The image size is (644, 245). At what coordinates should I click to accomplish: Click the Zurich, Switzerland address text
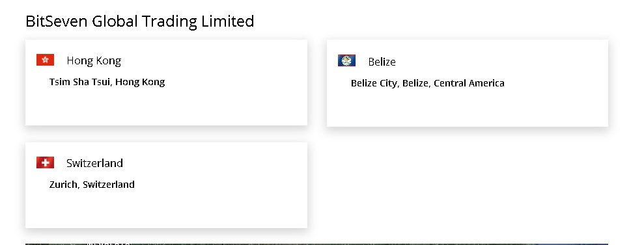click(92, 185)
